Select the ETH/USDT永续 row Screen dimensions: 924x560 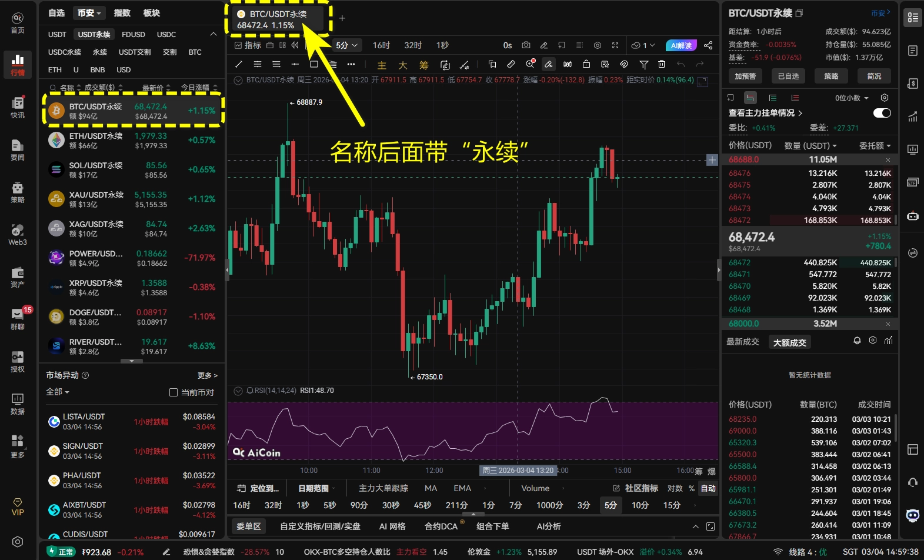[132, 141]
